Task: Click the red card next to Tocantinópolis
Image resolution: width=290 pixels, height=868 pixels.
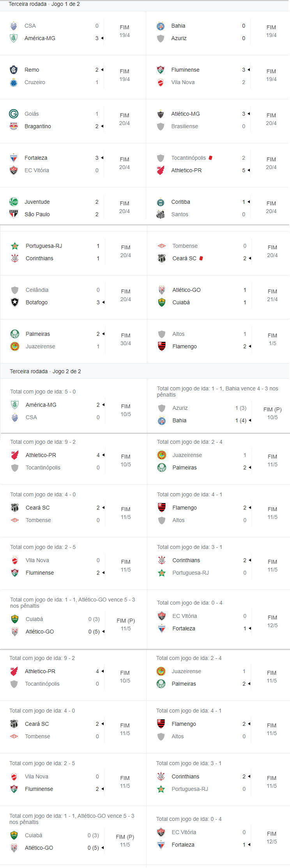Action: click(210, 158)
